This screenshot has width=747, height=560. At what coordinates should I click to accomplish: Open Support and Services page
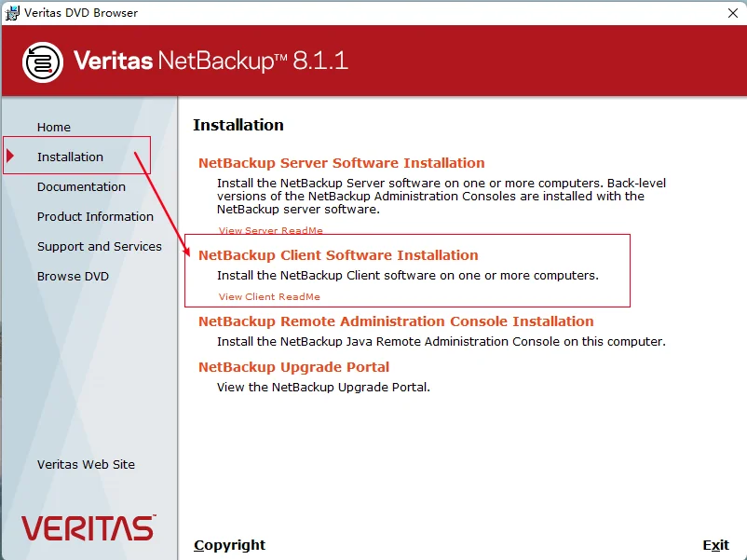[100, 246]
